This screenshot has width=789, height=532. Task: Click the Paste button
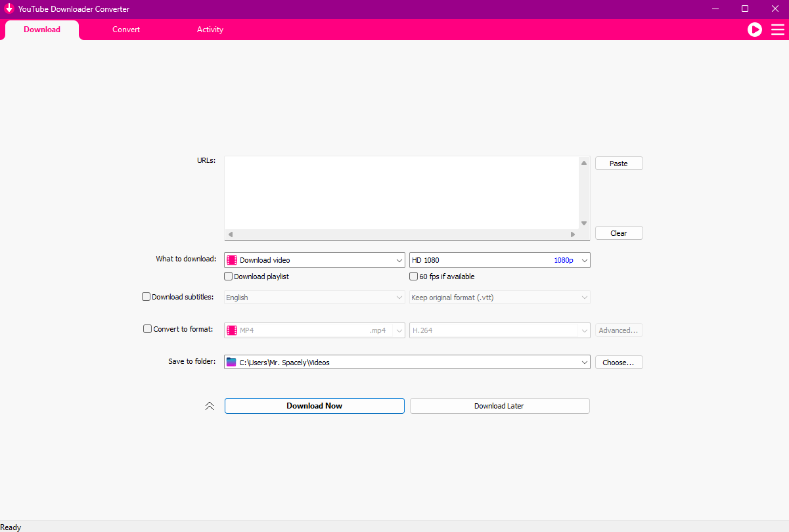pos(619,164)
